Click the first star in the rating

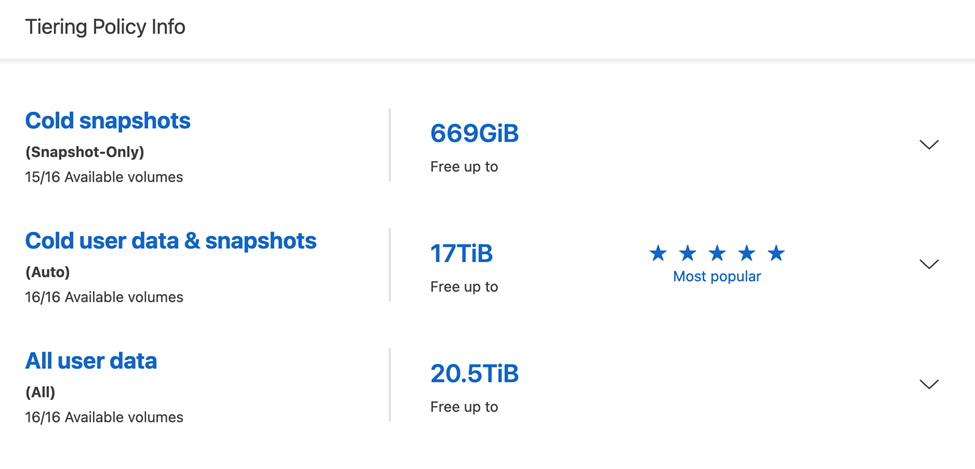point(658,253)
